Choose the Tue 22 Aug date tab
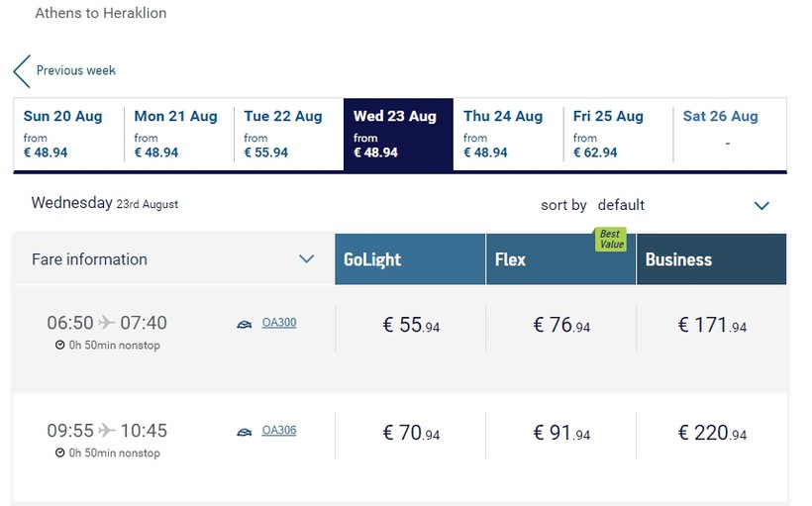This screenshot has width=812, height=506. 288,134
